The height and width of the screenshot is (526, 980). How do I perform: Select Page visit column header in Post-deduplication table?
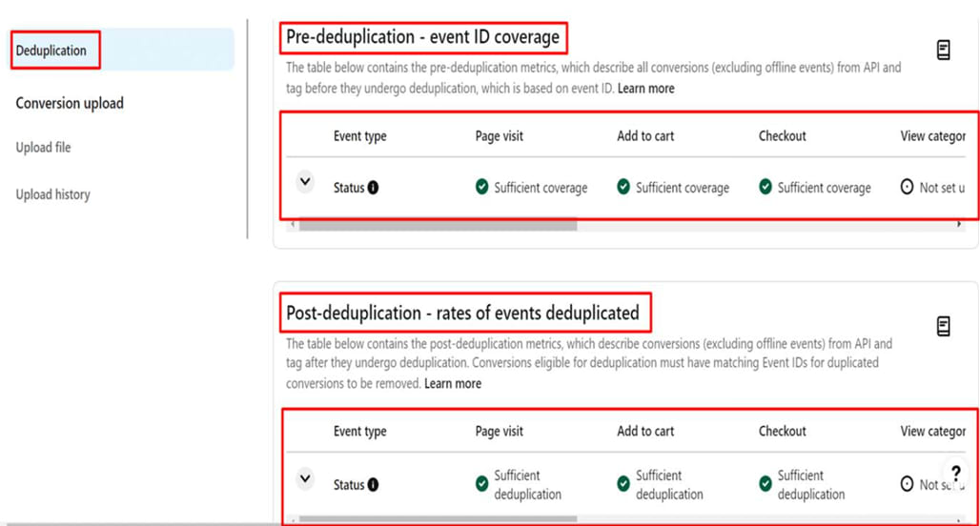pos(499,431)
